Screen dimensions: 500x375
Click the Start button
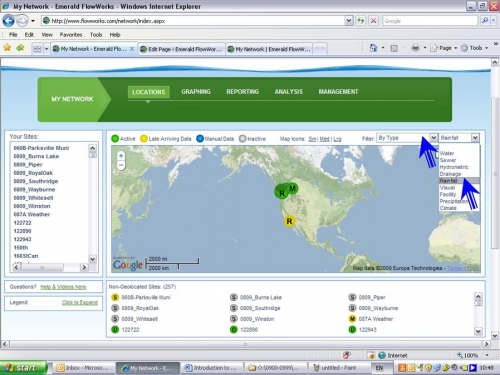(x=23, y=368)
